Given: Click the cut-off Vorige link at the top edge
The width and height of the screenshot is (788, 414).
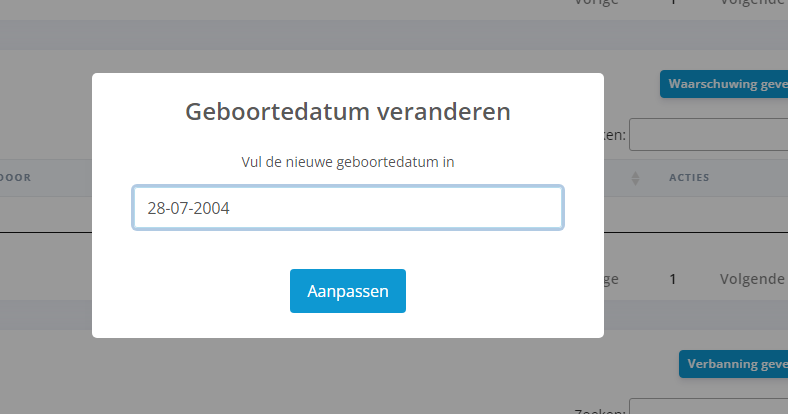Looking at the screenshot, I should tap(596, 3).
